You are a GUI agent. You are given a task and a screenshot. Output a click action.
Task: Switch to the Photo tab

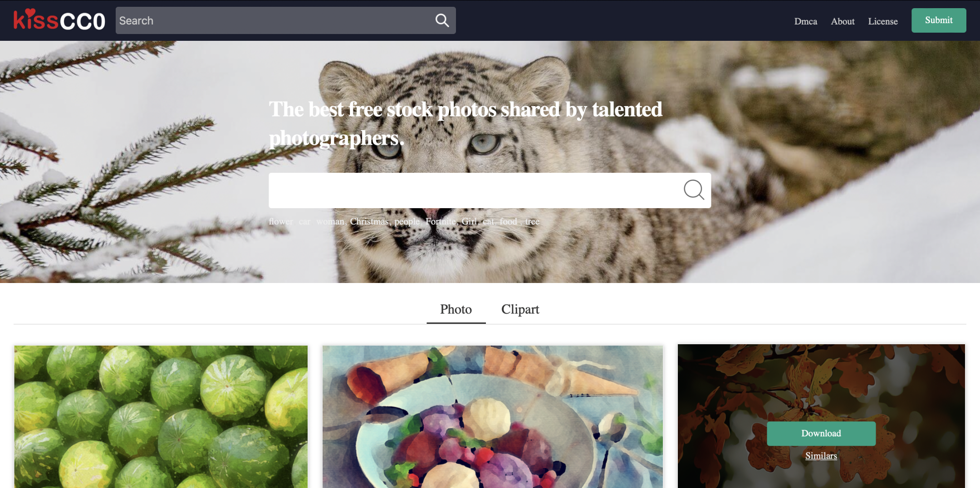(456, 309)
